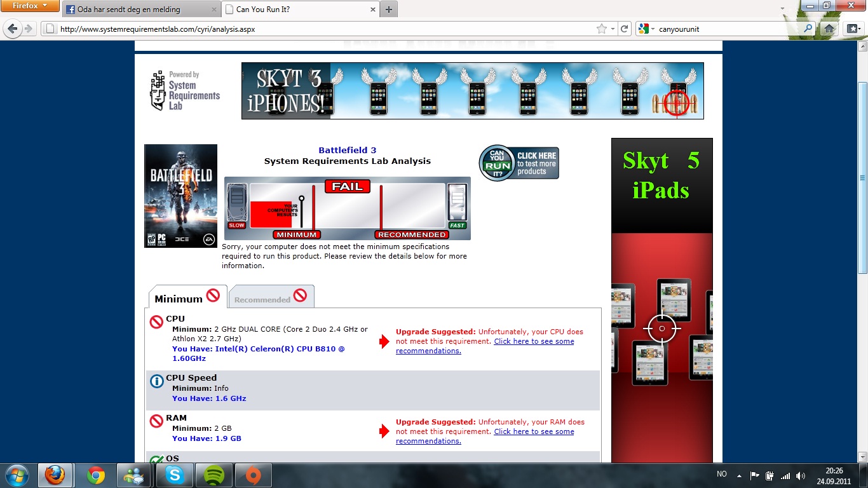Image resolution: width=868 pixels, height=488 pixels.
Task: Switch to the Recommended tab
Action: click(271, 297)
